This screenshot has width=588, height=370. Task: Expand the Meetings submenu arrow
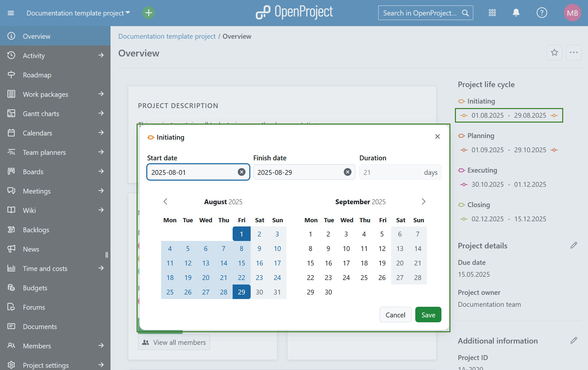101,191
